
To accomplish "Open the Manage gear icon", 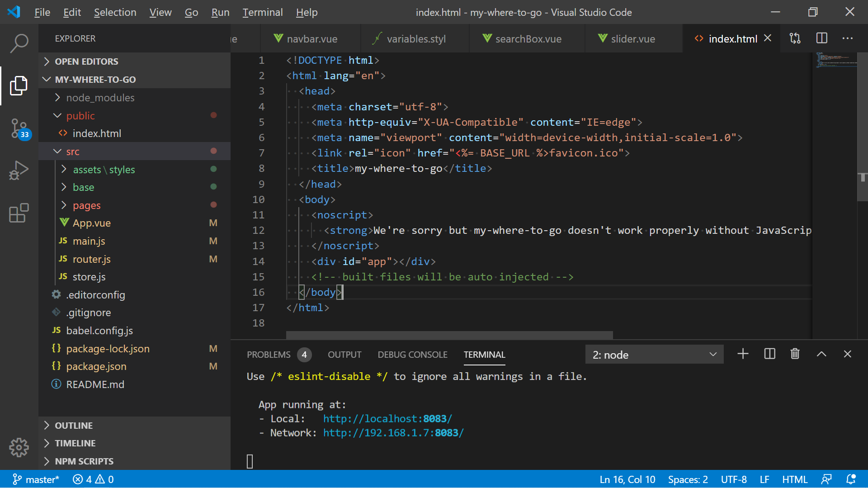I will (x=19, y=447).
